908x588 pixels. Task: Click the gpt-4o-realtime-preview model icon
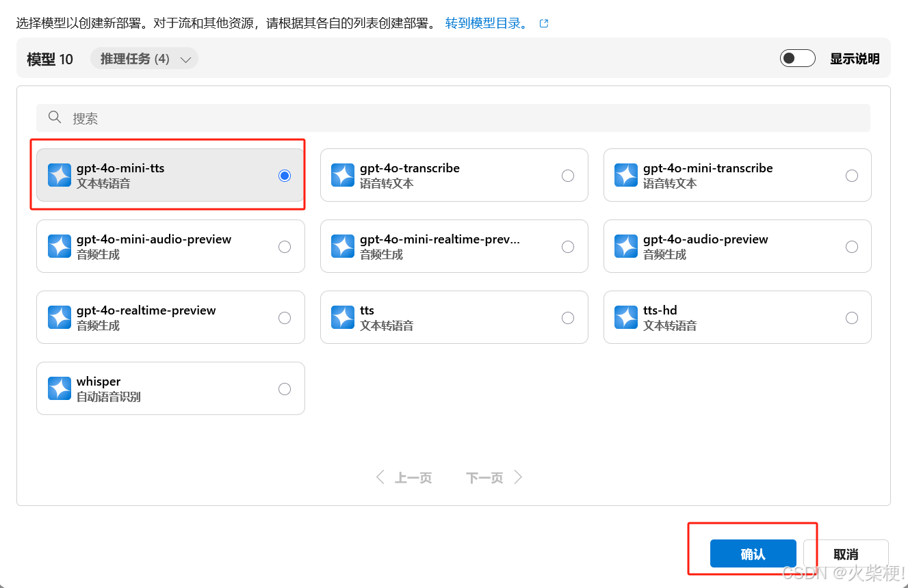click(x=60, y=317)
